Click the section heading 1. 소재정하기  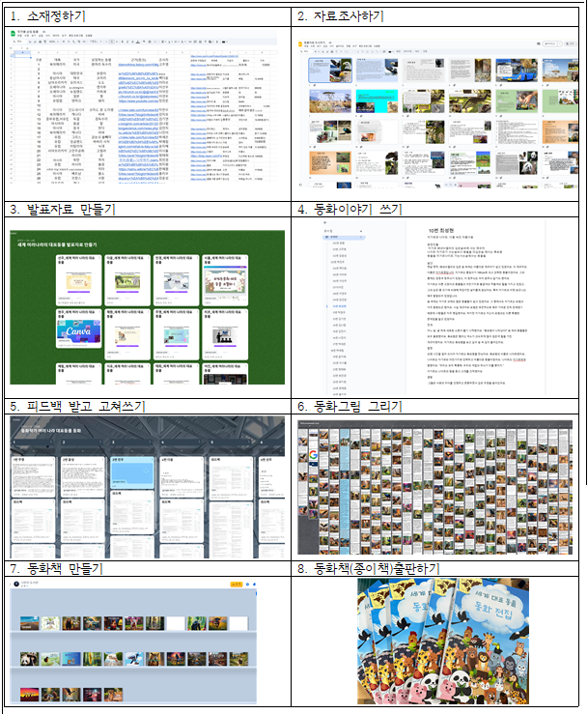pos(47,16)
